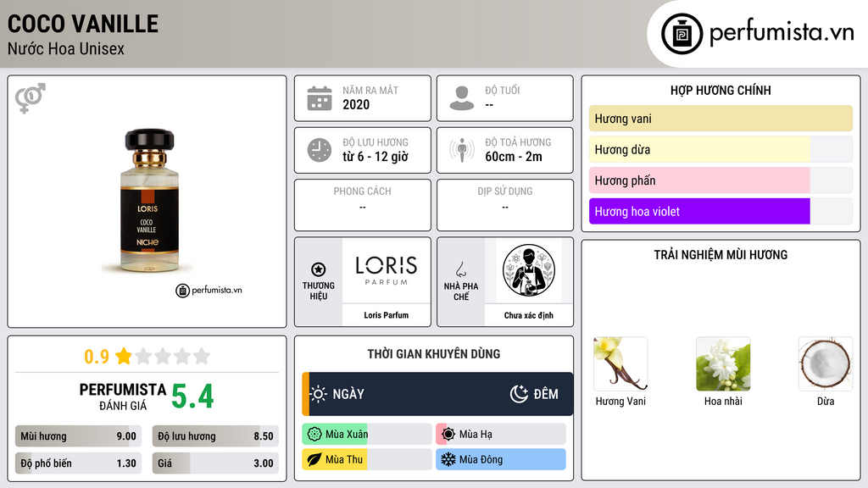The image size is (868, 488).
Task: Click the COCO VANILLE title text
Action: click(x=83, y=24)
